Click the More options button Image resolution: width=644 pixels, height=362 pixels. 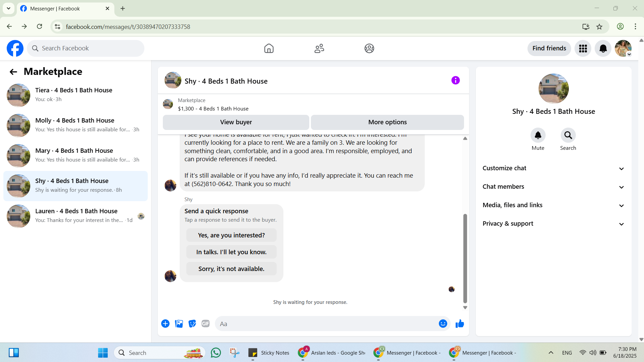pos(387,122)
